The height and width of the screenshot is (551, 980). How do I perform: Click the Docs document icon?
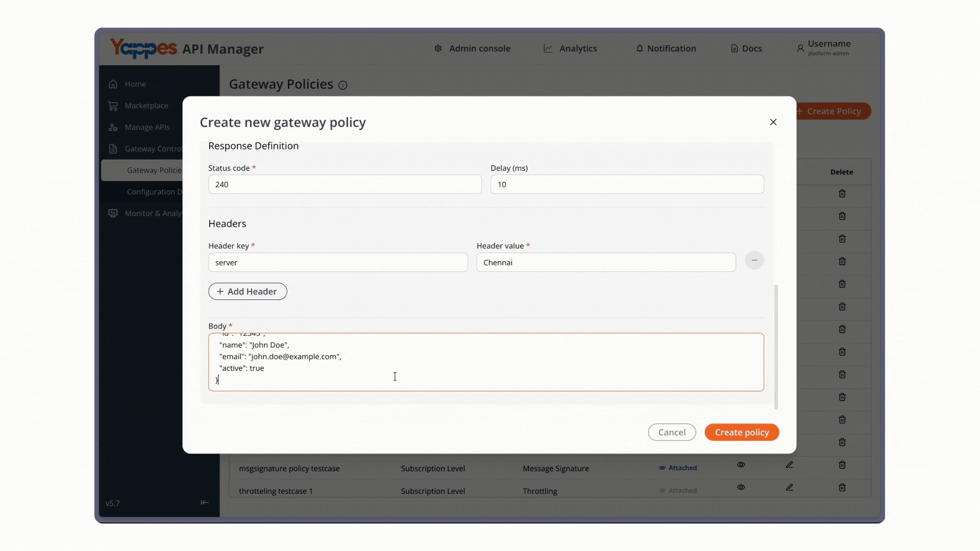[x=734, y=48]
